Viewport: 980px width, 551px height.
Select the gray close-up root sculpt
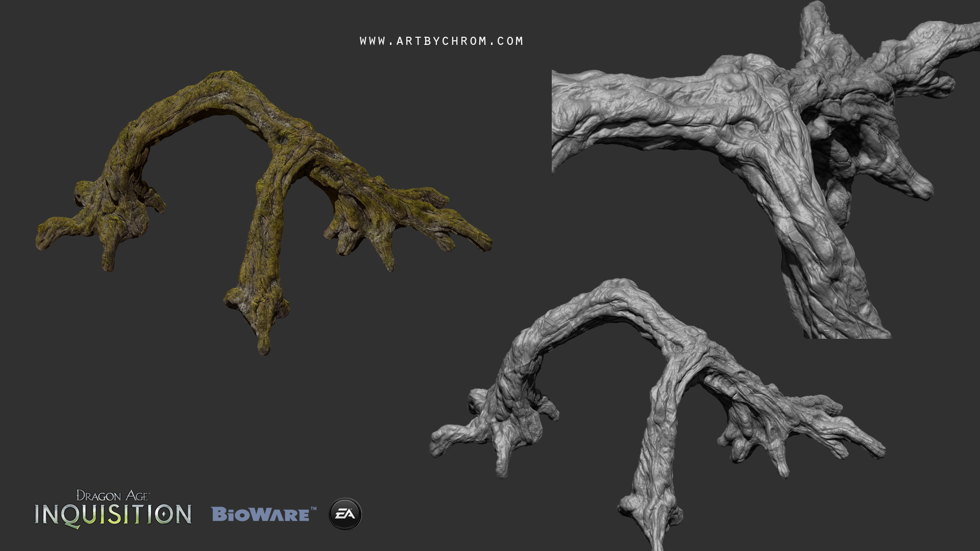coord(766,169)
